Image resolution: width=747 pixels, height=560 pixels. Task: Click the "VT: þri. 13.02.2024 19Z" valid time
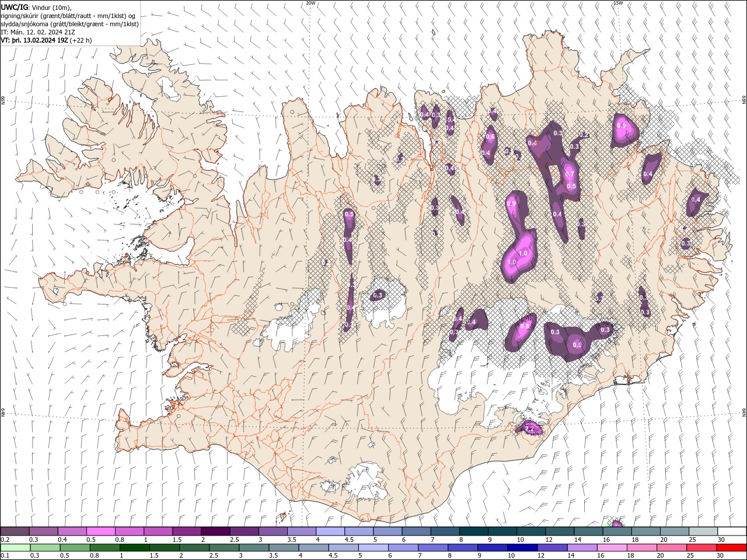point(34,40)
